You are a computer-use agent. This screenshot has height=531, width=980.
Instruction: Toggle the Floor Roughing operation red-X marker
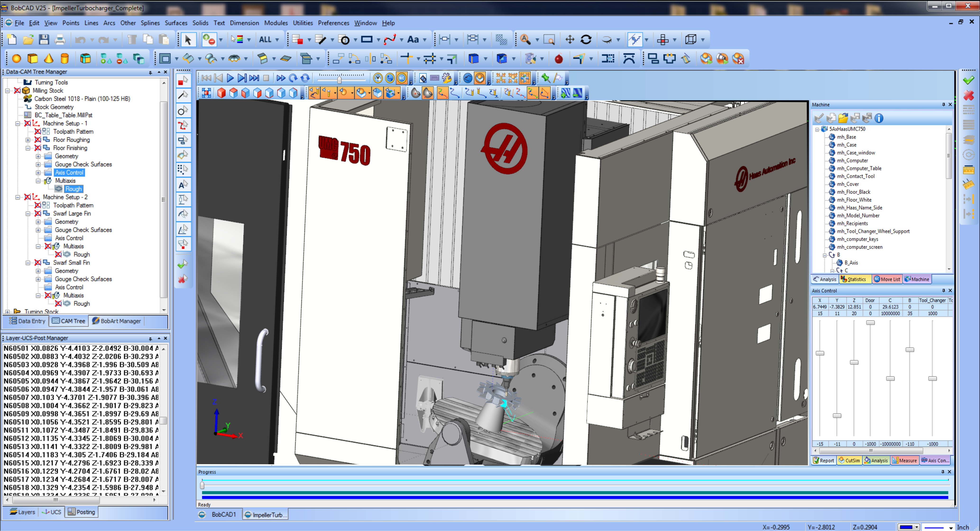click(38, 140)
